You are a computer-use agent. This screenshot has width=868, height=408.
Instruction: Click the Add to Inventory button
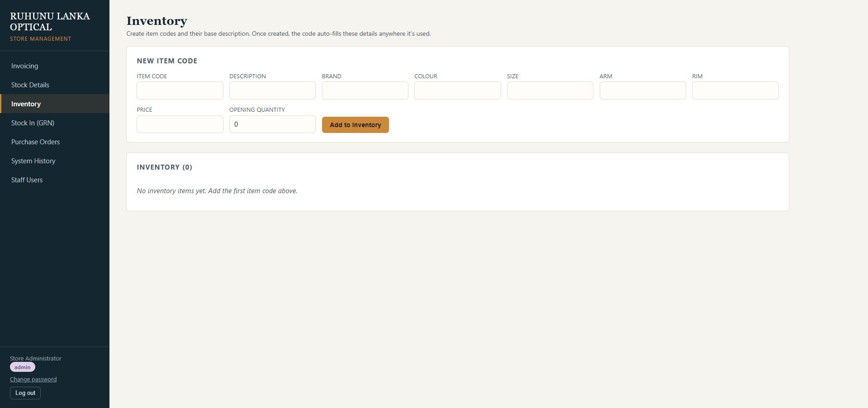pos(355,125)
